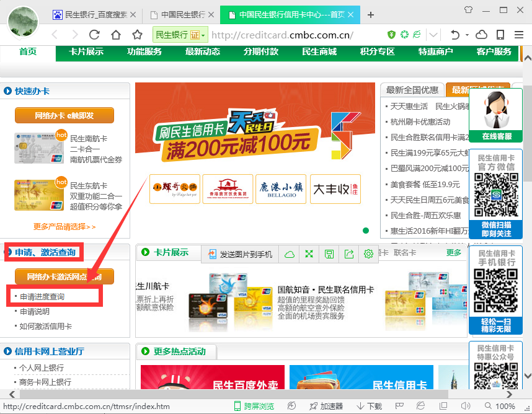This screenshot has width=532, height=414.
Task: Close the 民生银行_百度搜索 tab
Action: coord(133,15)
